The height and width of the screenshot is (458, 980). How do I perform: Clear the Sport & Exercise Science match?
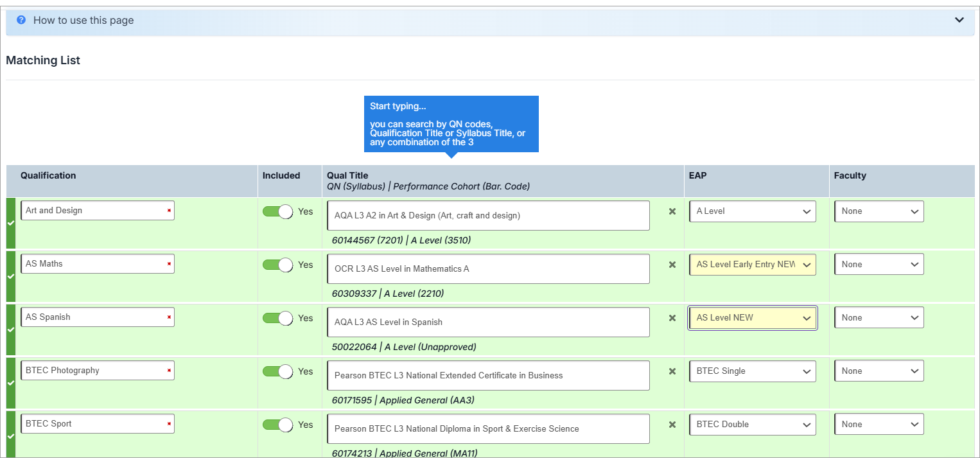[x=672, y=425]
